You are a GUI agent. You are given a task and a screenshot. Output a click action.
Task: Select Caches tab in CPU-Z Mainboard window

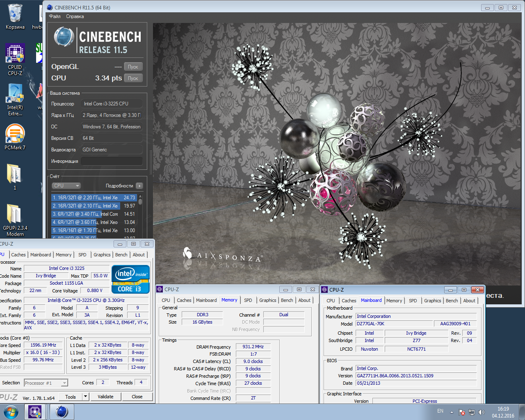[349, 301]
